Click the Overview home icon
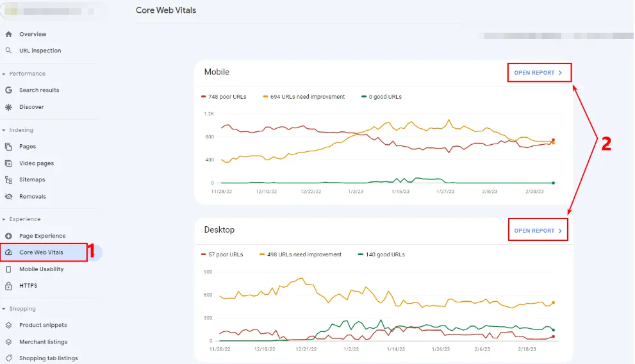This screenshot has height=364, width=635. (x=8, y=35)
